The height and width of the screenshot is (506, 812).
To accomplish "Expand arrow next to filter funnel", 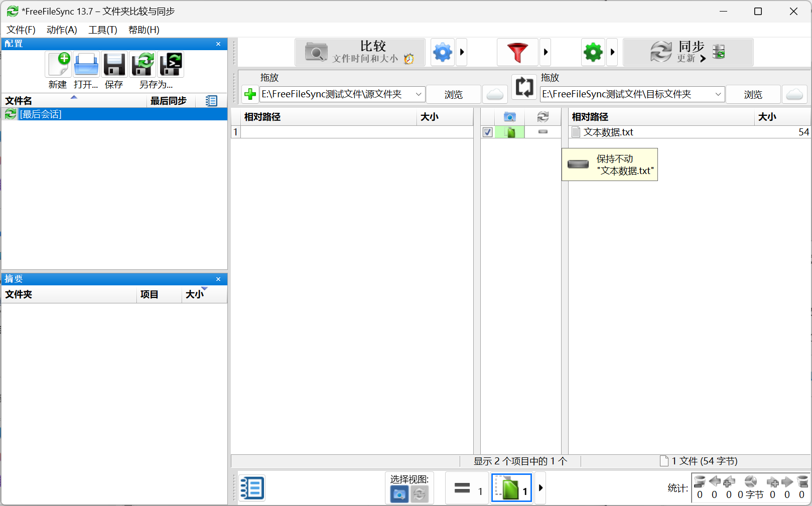I will pyautogui.click(x=546, y=52).
